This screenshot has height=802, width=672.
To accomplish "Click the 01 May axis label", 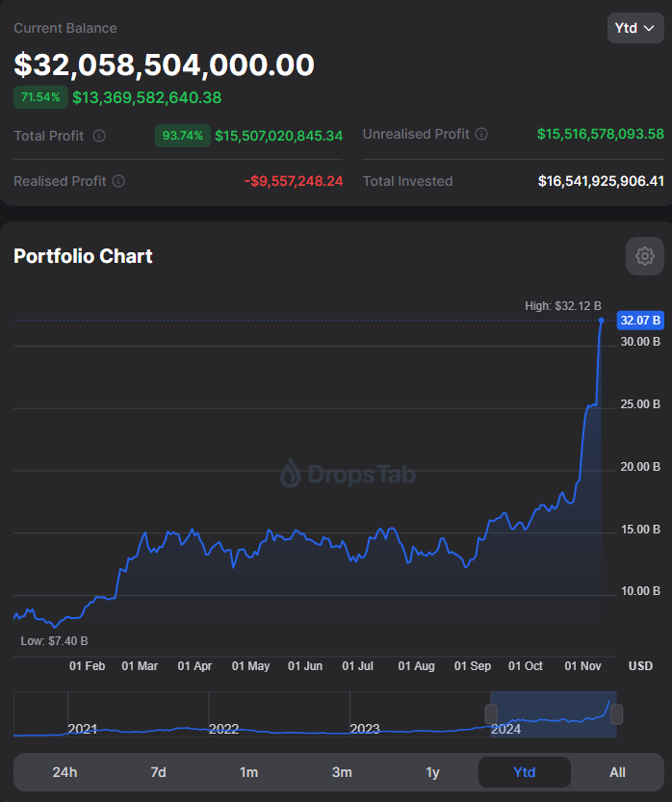I will [250, 666].
